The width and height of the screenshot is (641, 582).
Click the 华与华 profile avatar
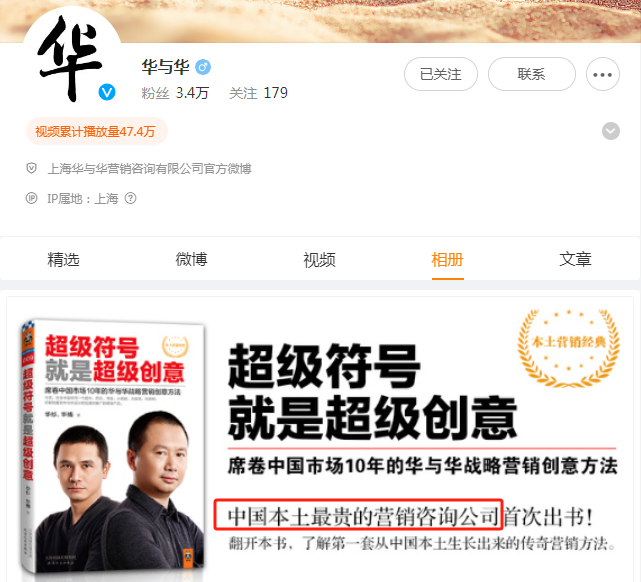72,56
